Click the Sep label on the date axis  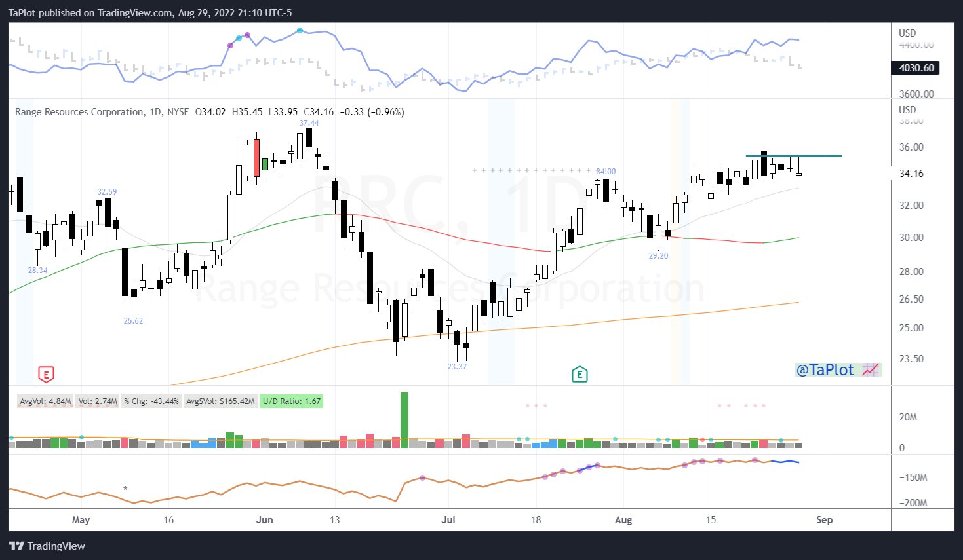pyautogui.click(x=824, y=519)
